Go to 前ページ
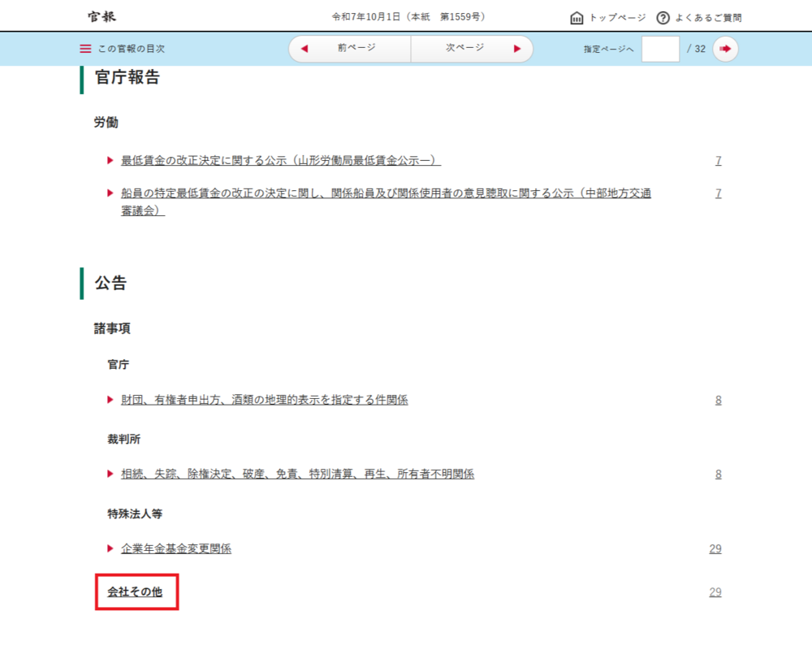Screen dimensions: 812x650 click(349, 49)
